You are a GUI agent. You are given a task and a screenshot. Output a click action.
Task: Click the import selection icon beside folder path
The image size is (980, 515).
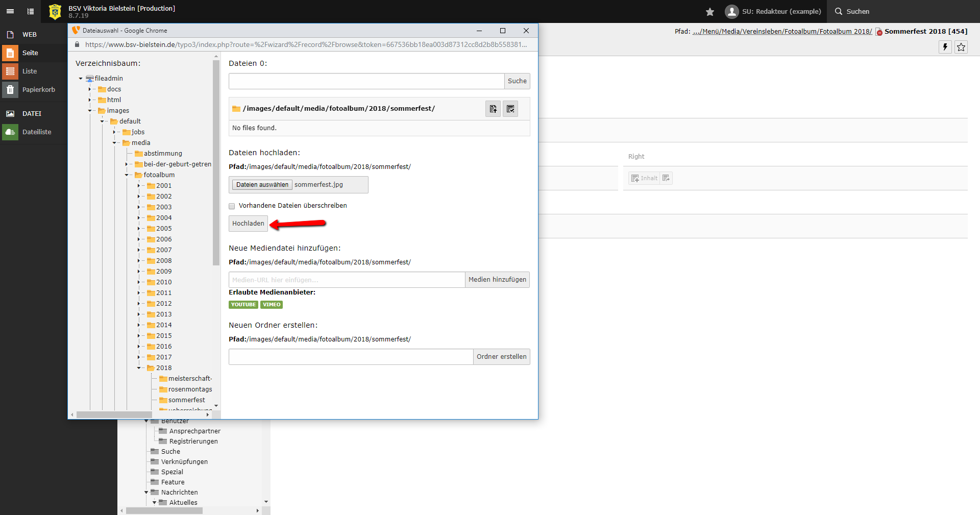[493, 109]
